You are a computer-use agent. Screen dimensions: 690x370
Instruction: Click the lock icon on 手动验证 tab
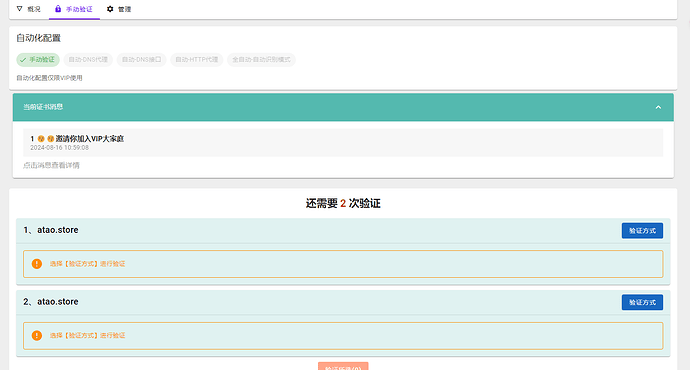(x=58, y=9)
